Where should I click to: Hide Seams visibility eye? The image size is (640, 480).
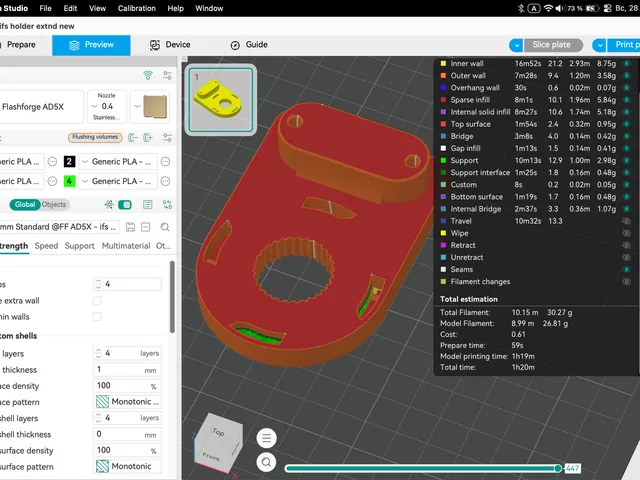[x=627, y=269]
